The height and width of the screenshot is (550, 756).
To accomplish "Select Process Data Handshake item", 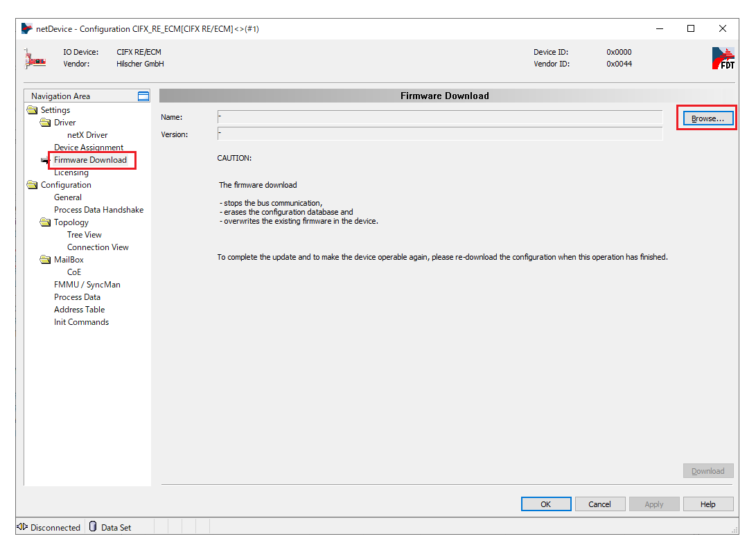I will pyautogui.click(x=99, y=210).
